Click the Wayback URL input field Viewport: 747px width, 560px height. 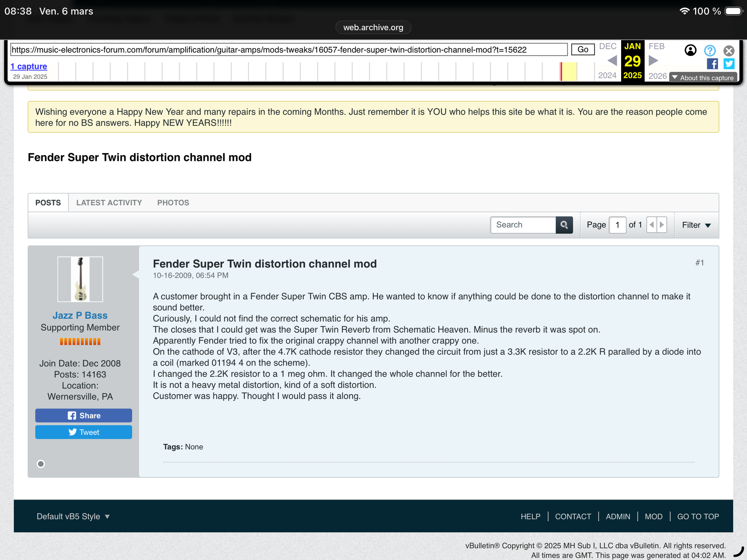click(x=289, y=49)
